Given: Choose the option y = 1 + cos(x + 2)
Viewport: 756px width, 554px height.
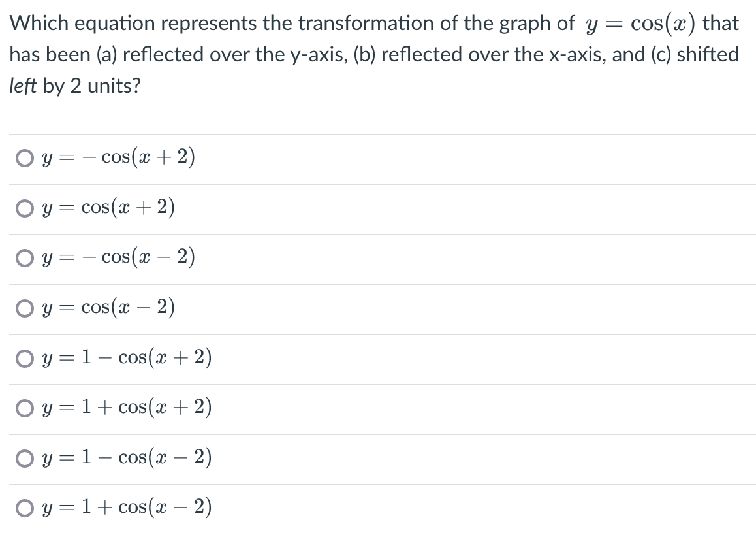Looking at the screenshot, I should [x=24, y=408].
